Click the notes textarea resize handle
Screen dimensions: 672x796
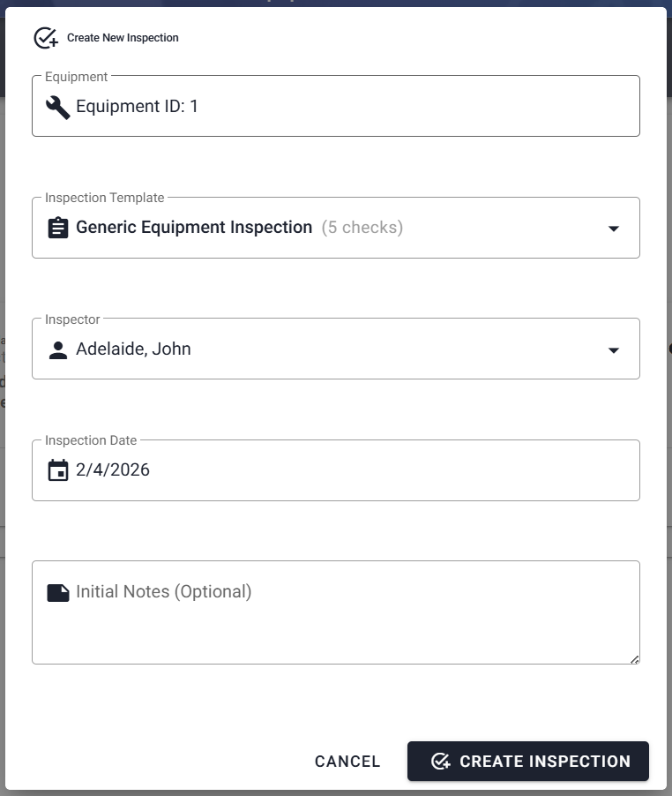coord(634,659)
